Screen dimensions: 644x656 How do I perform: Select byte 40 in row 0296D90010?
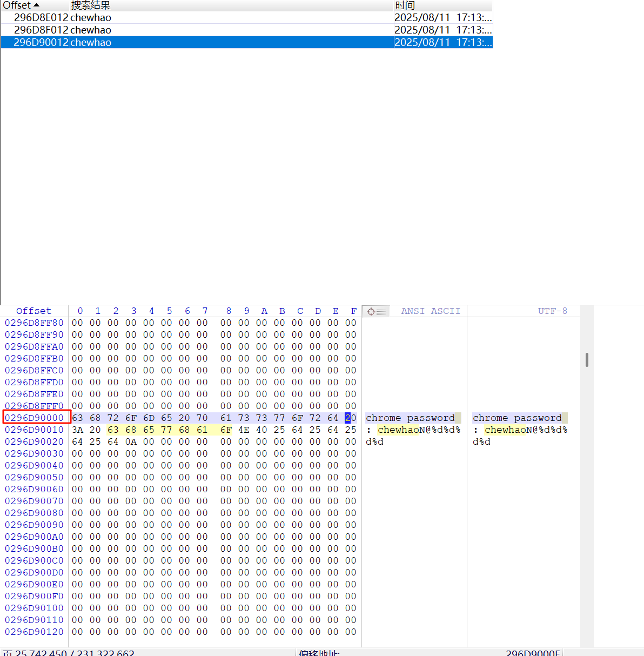pyautogui.click(x=261, y=430)
